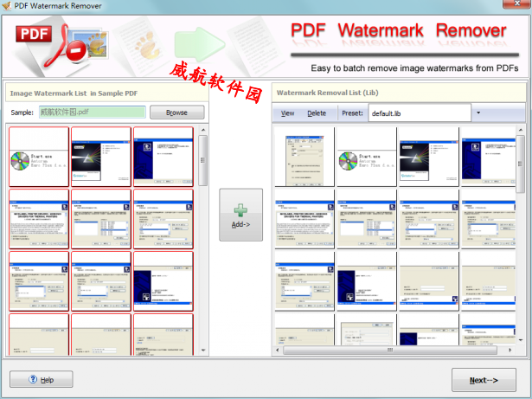Select the third-row dark blue thumbnail in sample list
This screenshot has height=399, width=532.
163,281
